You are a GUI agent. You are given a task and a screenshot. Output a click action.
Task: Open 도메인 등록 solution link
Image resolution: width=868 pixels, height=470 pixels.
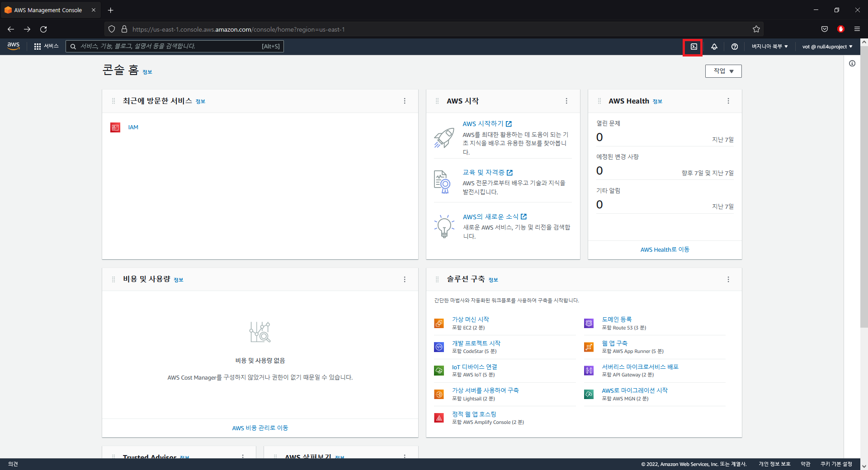click(x=617, y=320)
